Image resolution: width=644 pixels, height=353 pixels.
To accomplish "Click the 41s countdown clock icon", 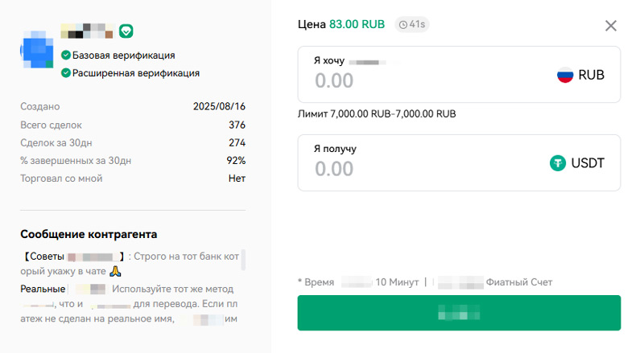I will point(403,25).
